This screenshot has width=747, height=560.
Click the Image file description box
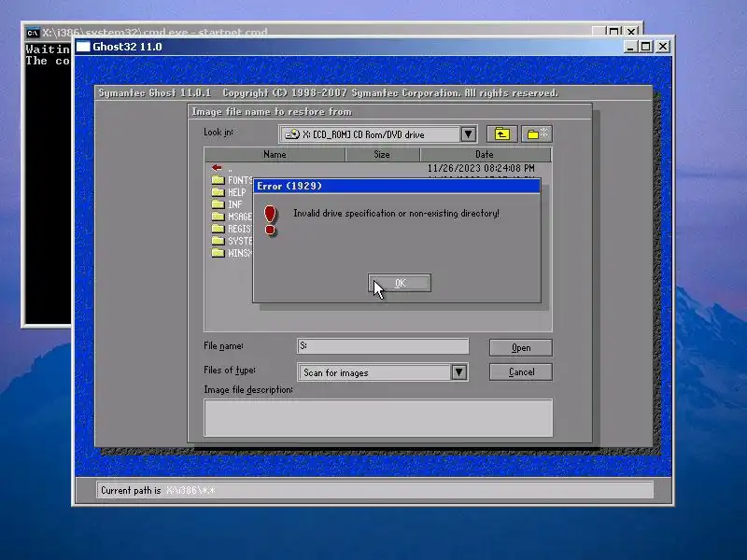pyautogui.click(x=378, y=417)
